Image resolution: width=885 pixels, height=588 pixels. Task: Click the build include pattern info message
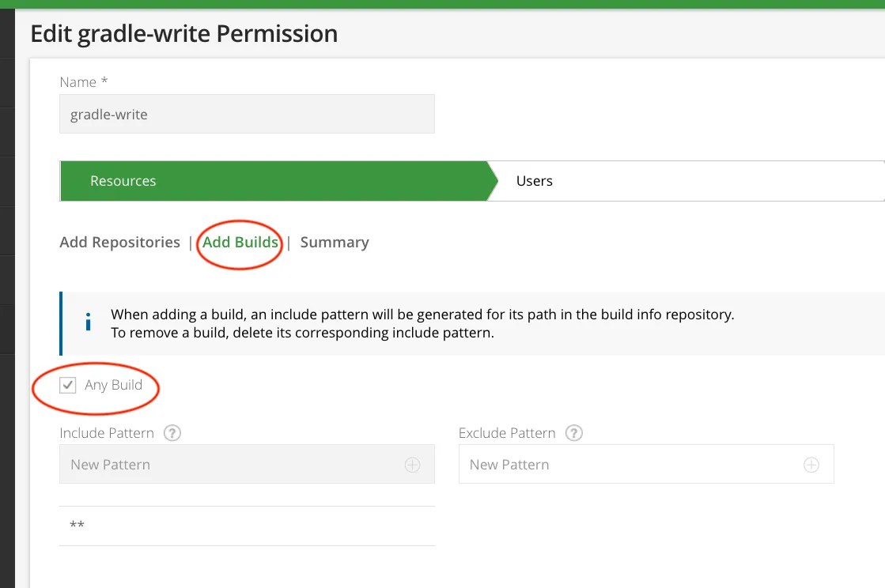tap(422, 323)
